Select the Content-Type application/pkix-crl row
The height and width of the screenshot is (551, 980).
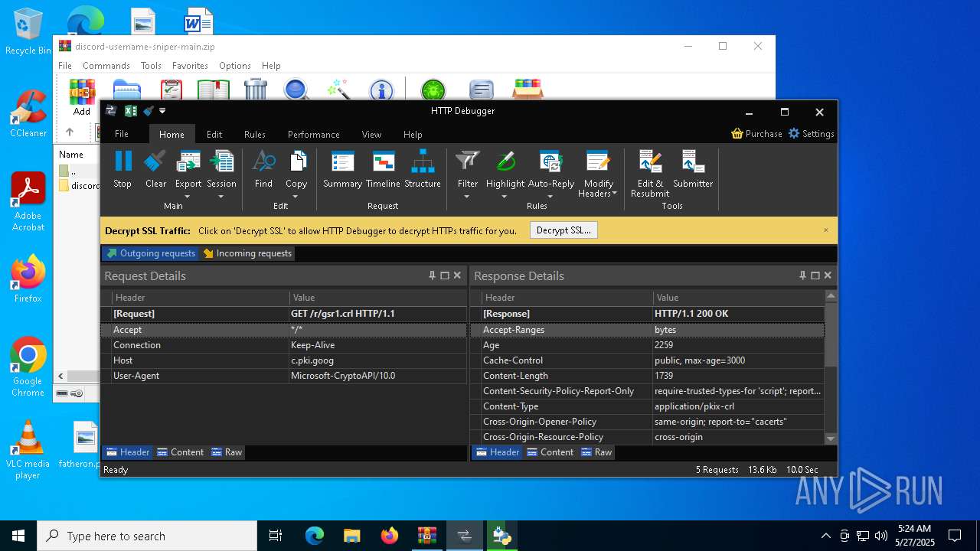pyautogui.click(x=647, y=406)
